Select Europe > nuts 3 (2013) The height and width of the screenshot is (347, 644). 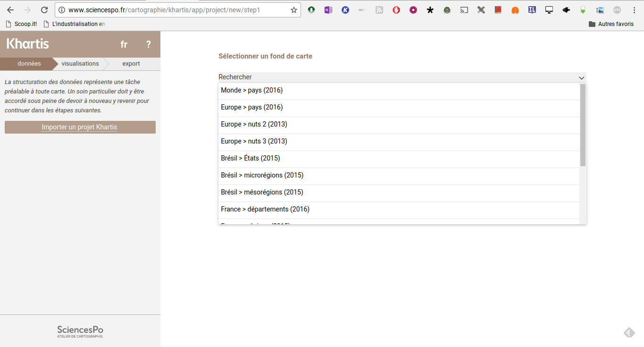399,142
